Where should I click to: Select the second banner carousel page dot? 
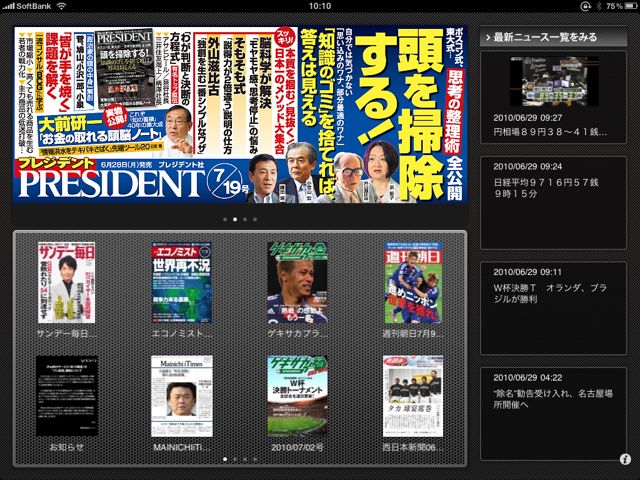coord(235,219)
